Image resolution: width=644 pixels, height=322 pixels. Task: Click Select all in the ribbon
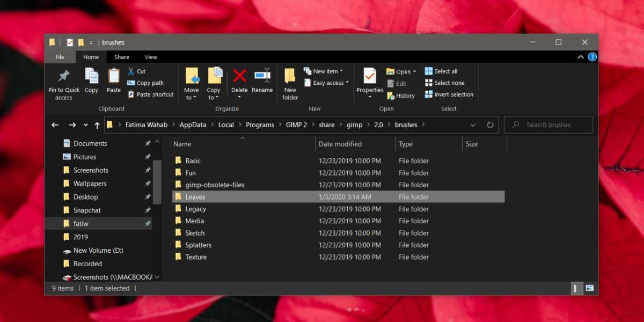[x=441, y=71]
